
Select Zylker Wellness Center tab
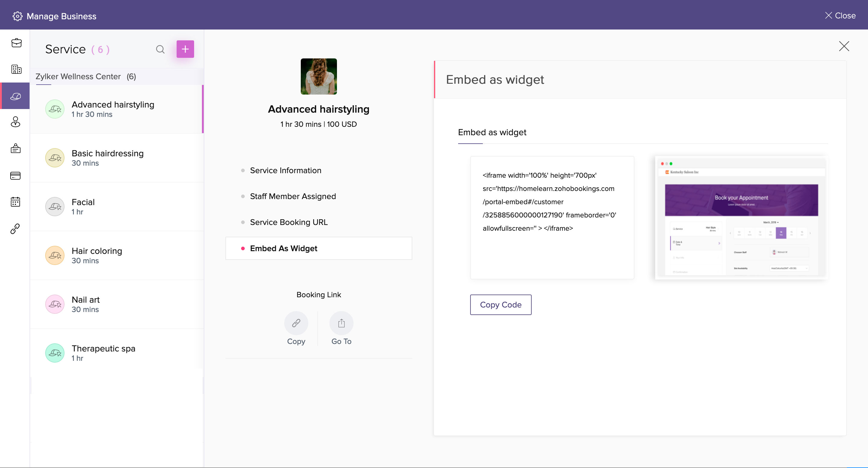(86, 77)
